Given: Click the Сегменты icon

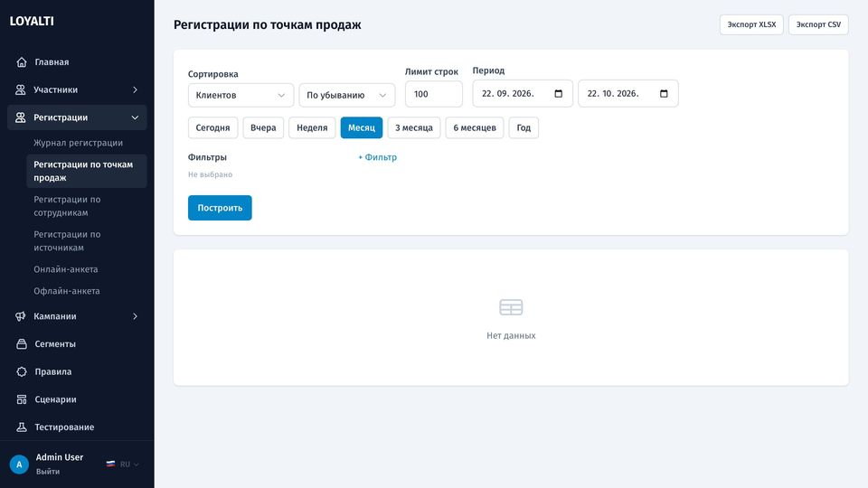Looking at the screenshot, I should click(x=22, y=344).
